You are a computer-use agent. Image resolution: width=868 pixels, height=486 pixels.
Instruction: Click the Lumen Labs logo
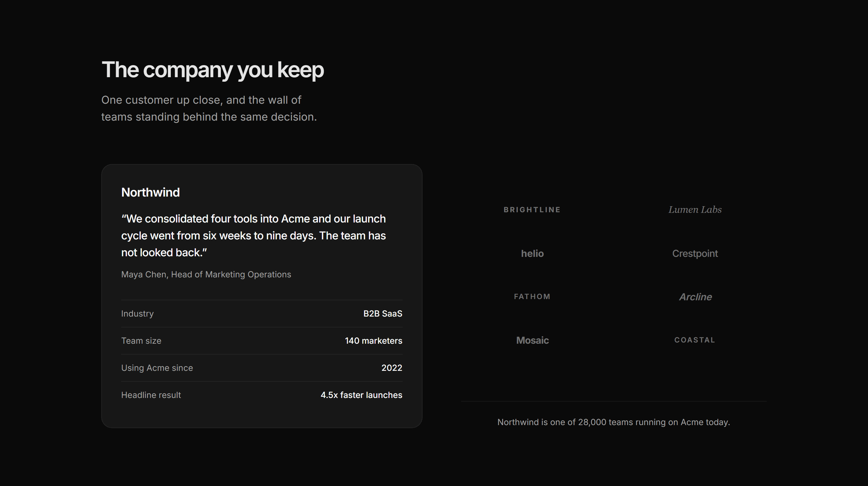[695, 210]
